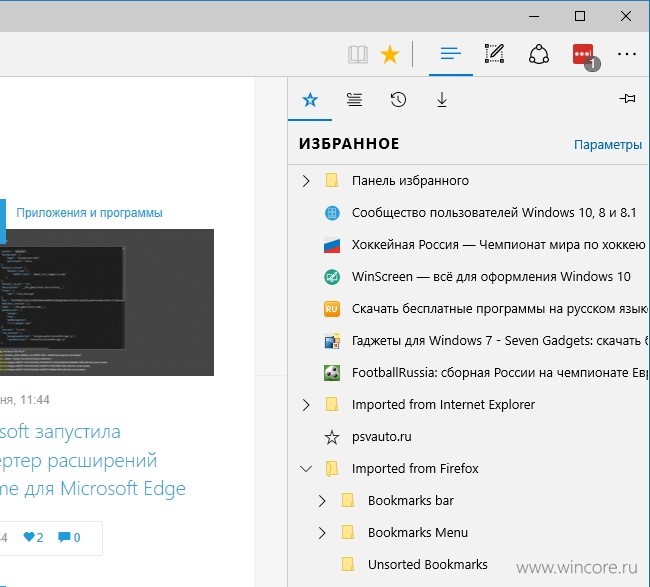Open the psvauto.ru favorite
Screen dimensions: 650x587
381,437
